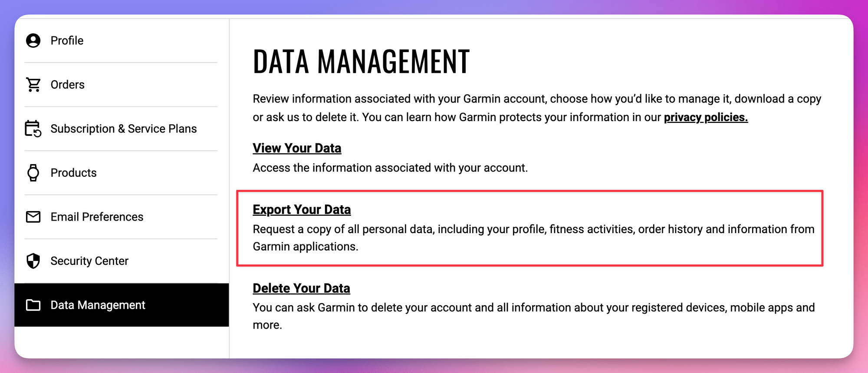Click the Export Your Data link
868x373 pixels.
tap(302, 209)
